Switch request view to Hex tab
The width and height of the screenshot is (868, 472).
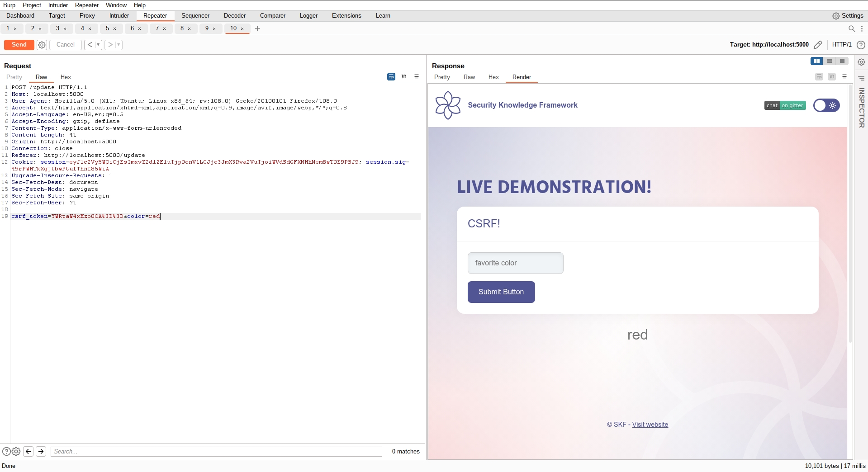click(66, 77)
